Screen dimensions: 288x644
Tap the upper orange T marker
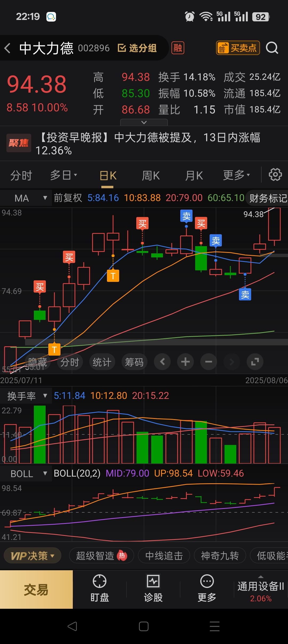coord(113,276)
